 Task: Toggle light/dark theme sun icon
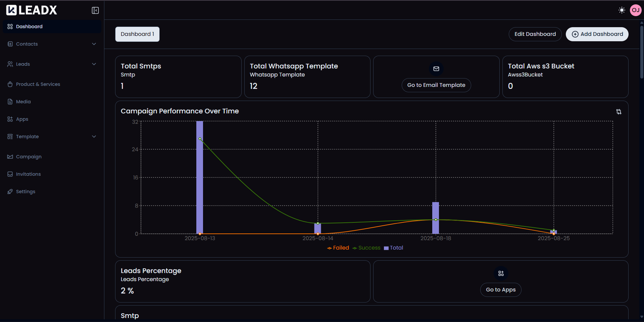pos(622,10)
